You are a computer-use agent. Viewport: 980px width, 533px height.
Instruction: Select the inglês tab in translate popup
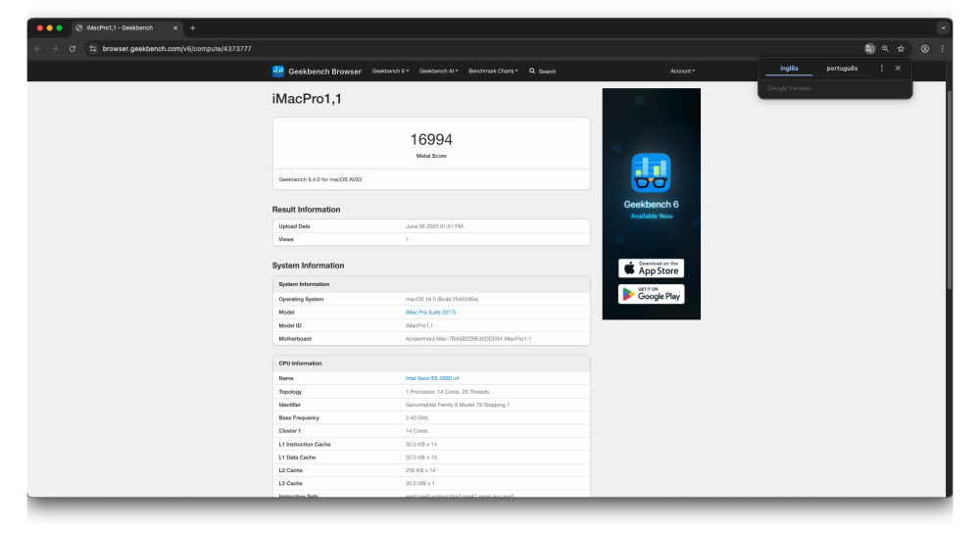789,69
